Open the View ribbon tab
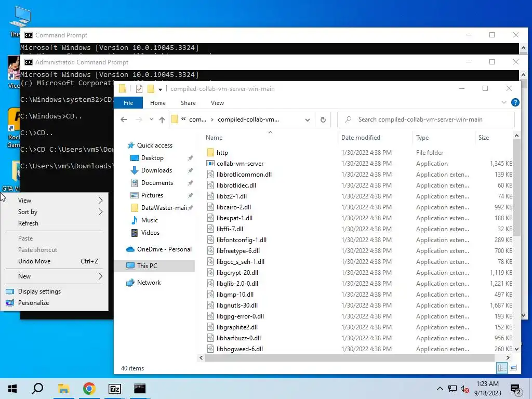532x399 pixels. point(217,103)
